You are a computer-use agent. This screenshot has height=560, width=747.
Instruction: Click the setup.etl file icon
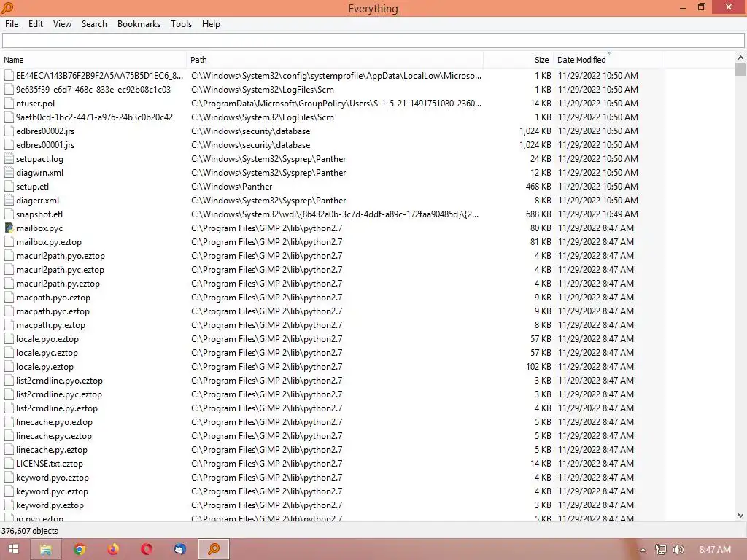coord(9,187)
